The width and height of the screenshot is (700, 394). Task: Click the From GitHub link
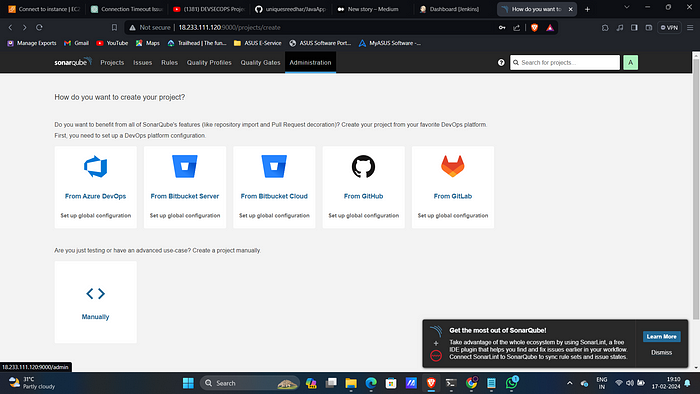[363, 196]
